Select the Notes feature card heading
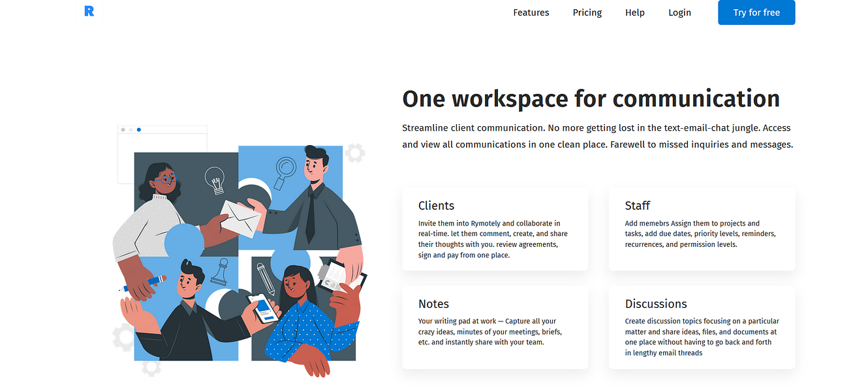This screenshot has width=868, height=392. point(434,304)
